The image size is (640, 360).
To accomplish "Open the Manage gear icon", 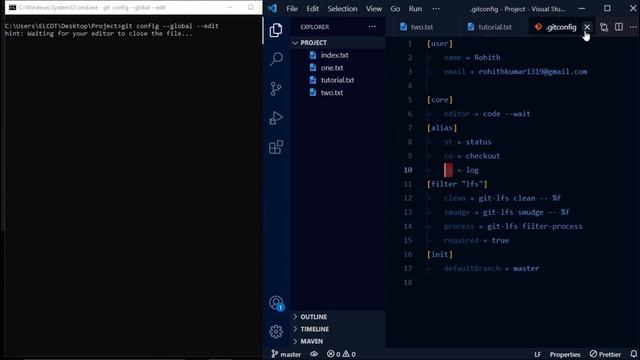I will click(276, 331).
